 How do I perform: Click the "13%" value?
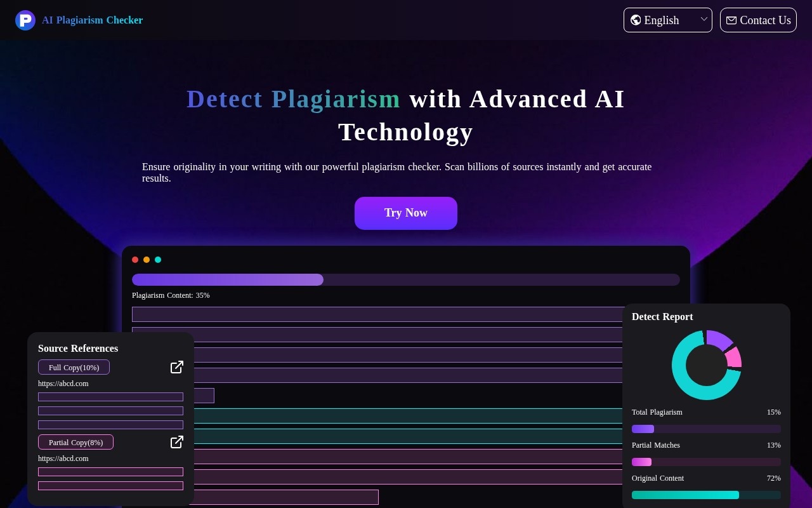point(774,445)
